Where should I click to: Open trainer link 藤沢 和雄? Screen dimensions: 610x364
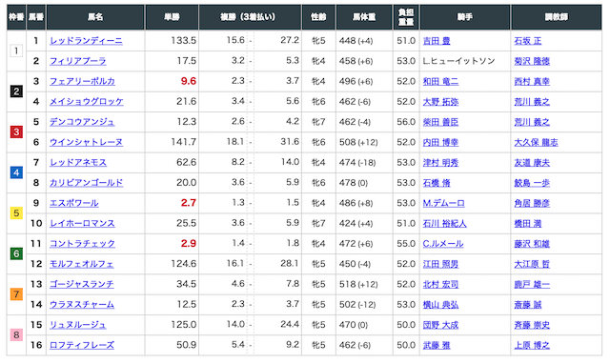pos(532,243)
